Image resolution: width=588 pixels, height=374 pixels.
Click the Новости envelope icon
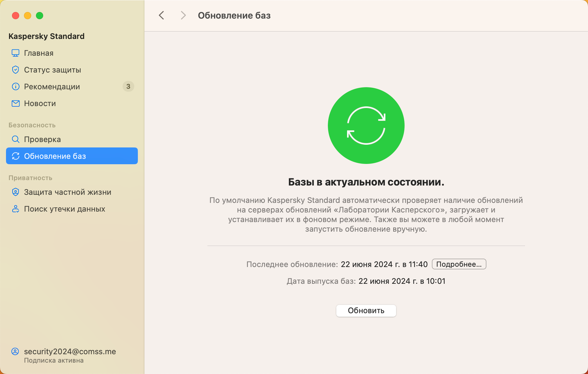(15, 103)
